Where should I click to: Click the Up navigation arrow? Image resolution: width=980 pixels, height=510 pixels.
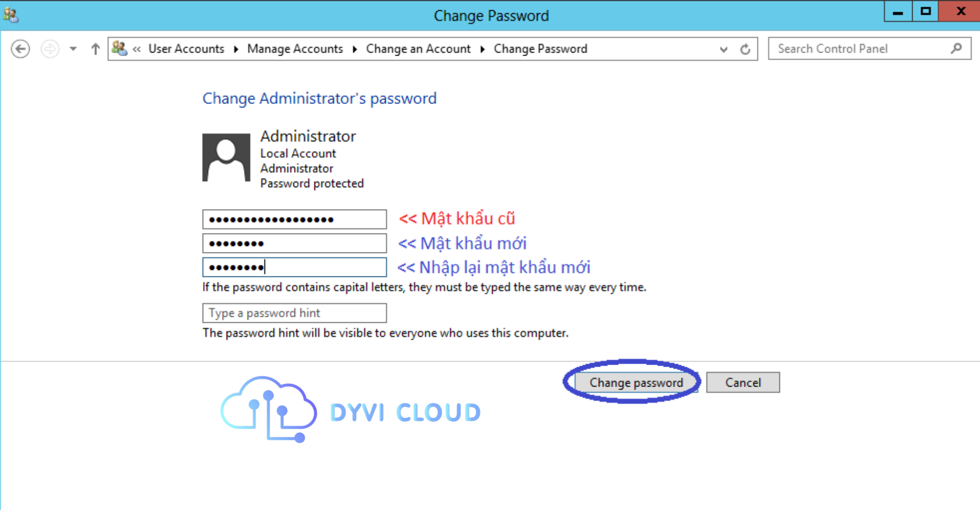95,48
